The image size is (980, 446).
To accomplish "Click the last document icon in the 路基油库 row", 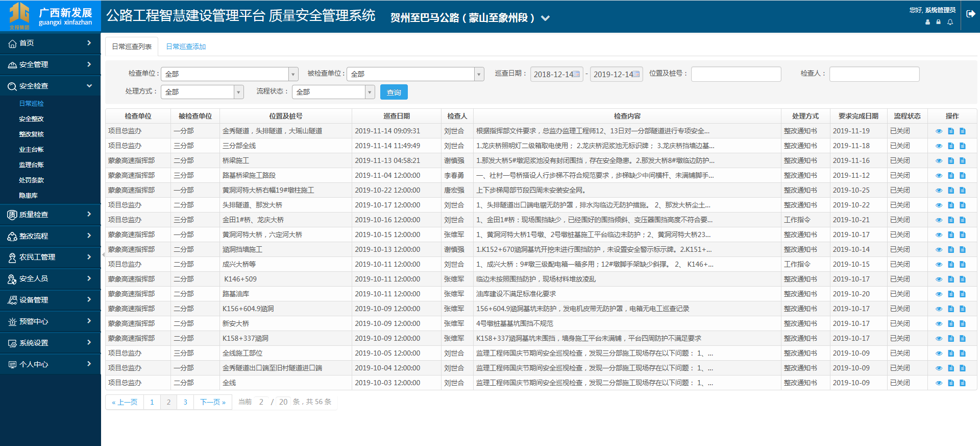I will pyautogui.click(x=962, y=294).
